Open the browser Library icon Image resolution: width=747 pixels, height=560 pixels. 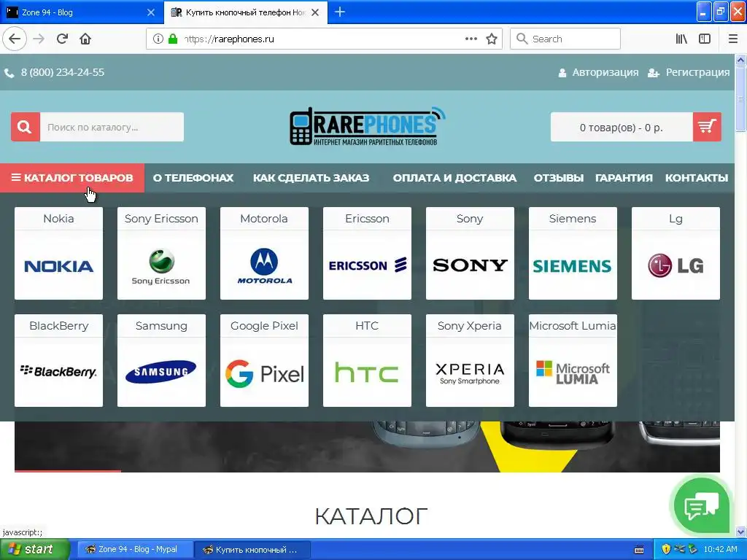point(681,39)
